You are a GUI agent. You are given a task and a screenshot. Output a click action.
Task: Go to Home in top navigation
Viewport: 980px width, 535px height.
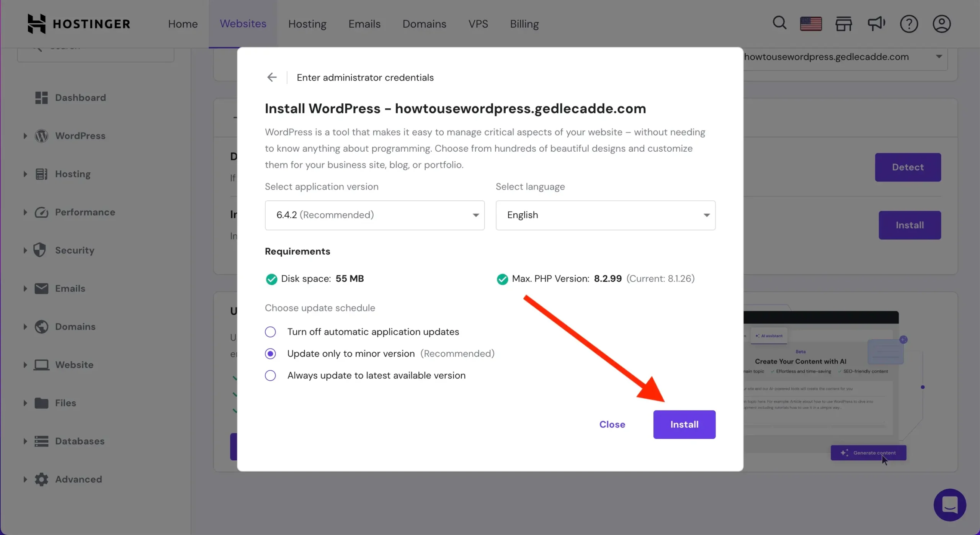pos(183,24)
